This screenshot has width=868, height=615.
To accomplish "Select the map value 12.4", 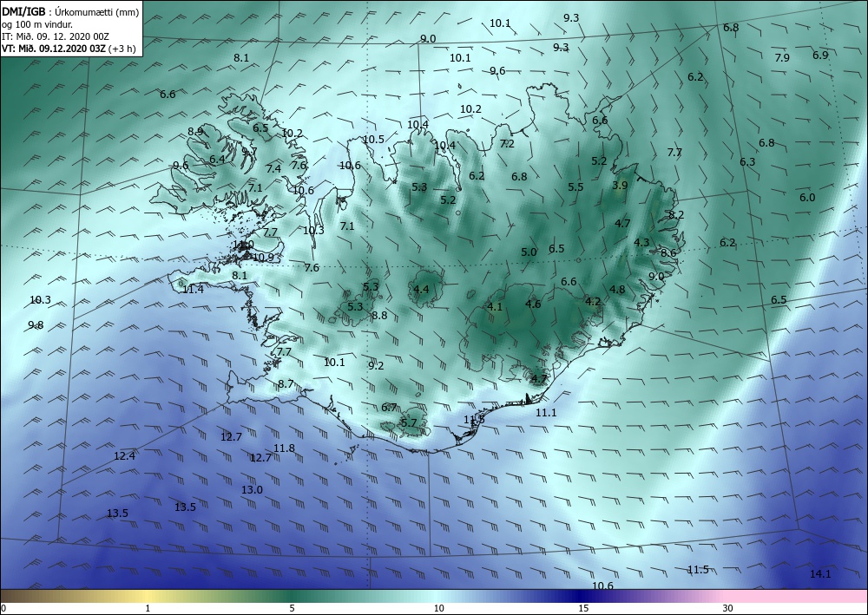I will tap(124, 456).
